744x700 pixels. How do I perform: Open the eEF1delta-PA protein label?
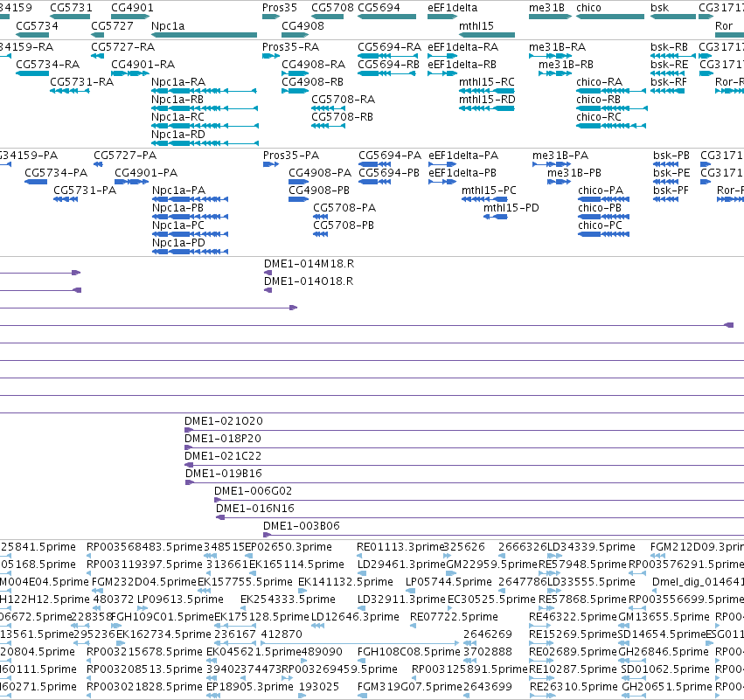coord(463,156)
